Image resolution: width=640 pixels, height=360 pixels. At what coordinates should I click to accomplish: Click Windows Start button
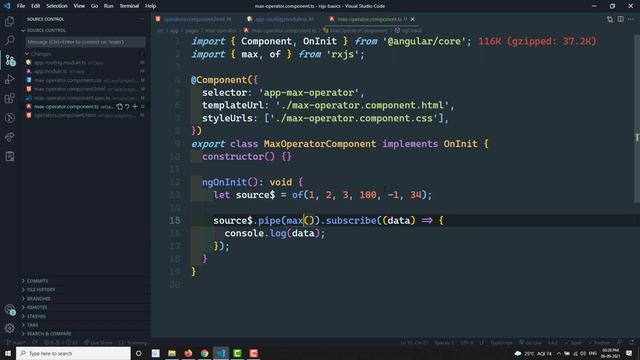[x=8, y=353]
